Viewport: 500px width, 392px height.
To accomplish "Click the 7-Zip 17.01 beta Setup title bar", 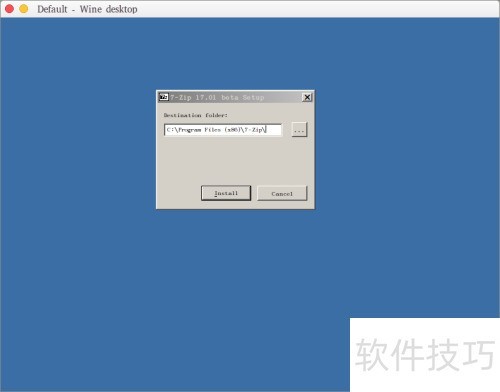I will tap(235, 97).
